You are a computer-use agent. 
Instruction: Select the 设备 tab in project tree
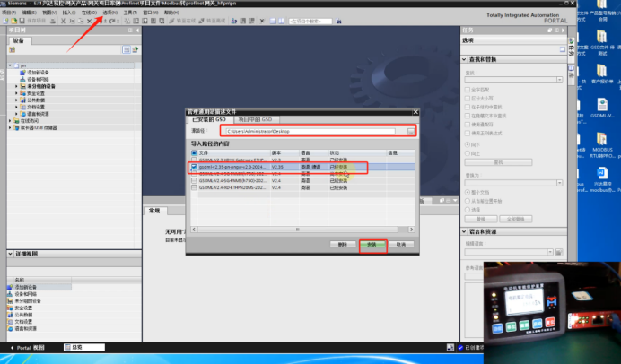(x=19, y=40)
